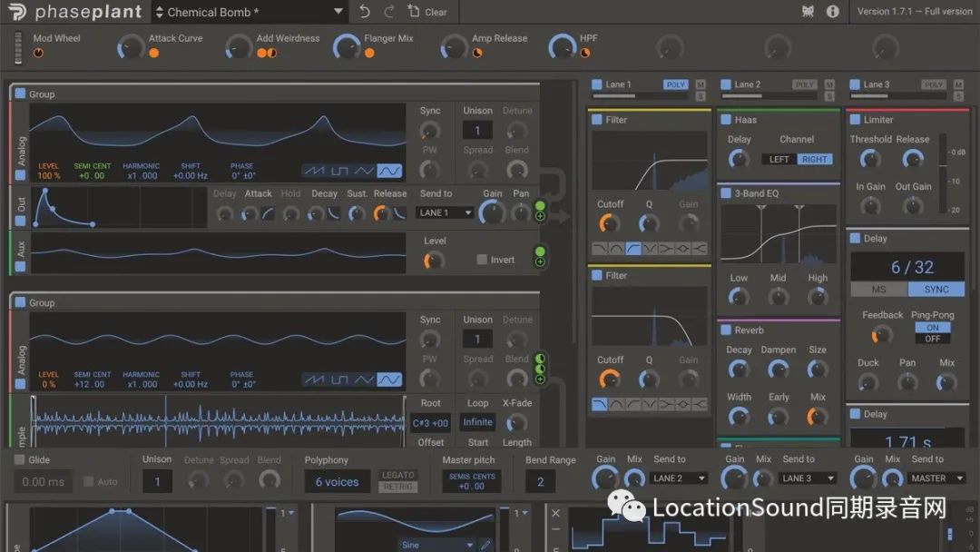The width and height of the screenshot is (980, 552).
Task: Switch Delay to MS mode
Action: click(x=878, y=290)
